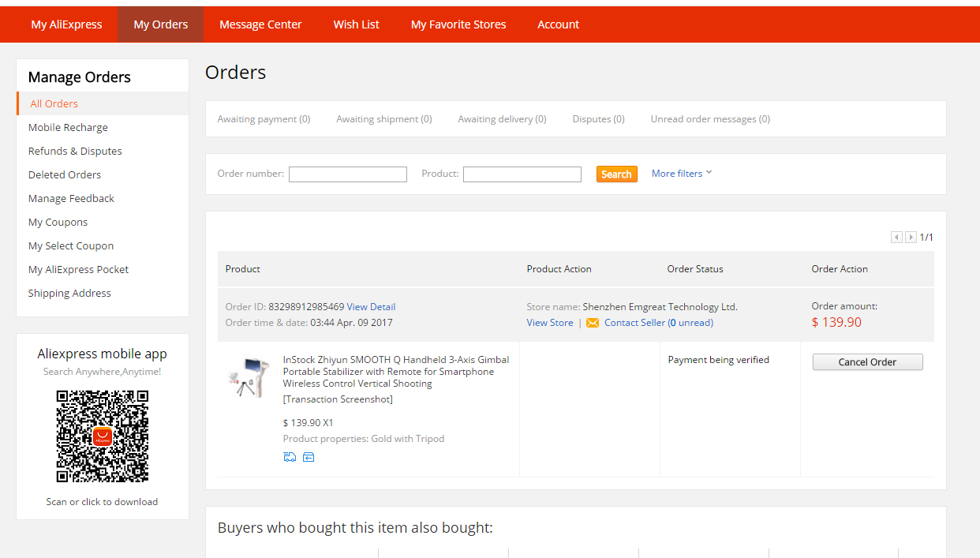The width and height of the screenshot is (980, 558).
Task: Focus the Product search input field
Action: tap(522, 174)
